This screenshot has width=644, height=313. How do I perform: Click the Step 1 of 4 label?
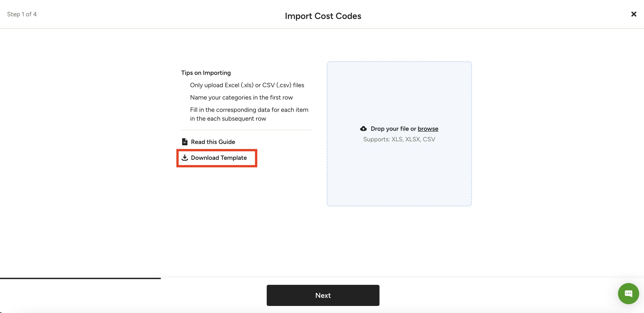(22, 14)
